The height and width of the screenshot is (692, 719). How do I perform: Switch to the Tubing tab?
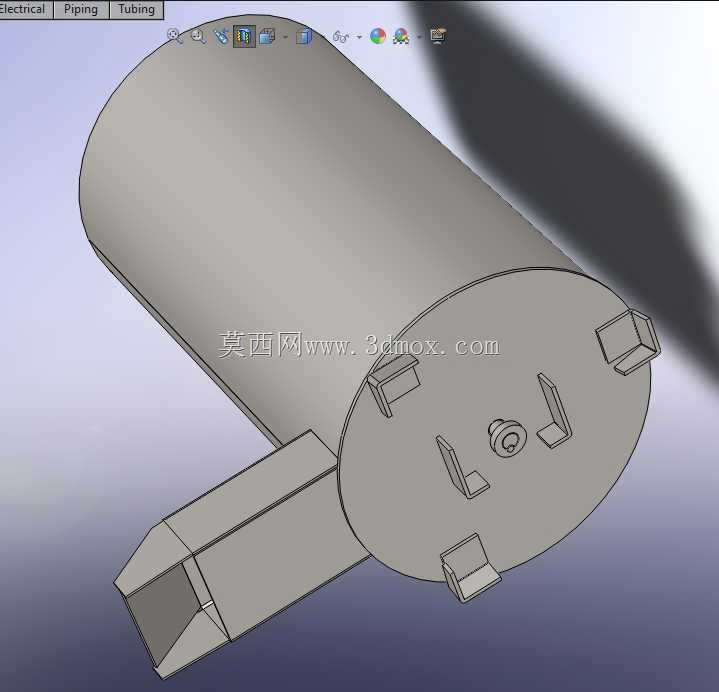coord(136,10)
